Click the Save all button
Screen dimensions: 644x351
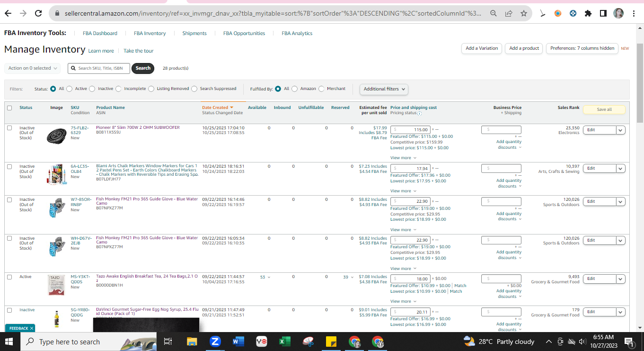click(604, 109)
